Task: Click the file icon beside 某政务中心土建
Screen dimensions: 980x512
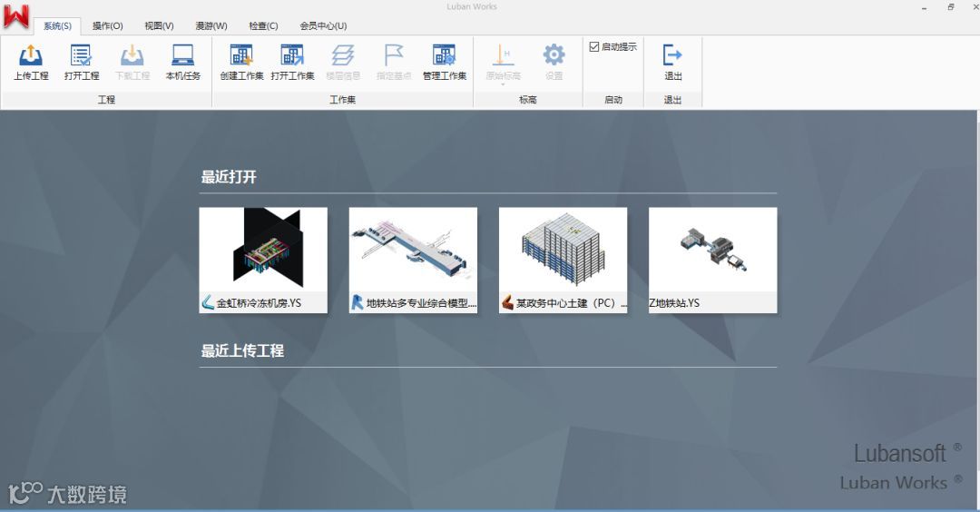Action: (507, 303)
